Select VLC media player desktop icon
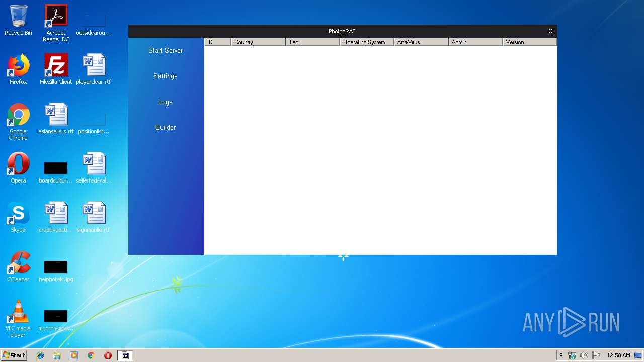 (x=18, y=319)
